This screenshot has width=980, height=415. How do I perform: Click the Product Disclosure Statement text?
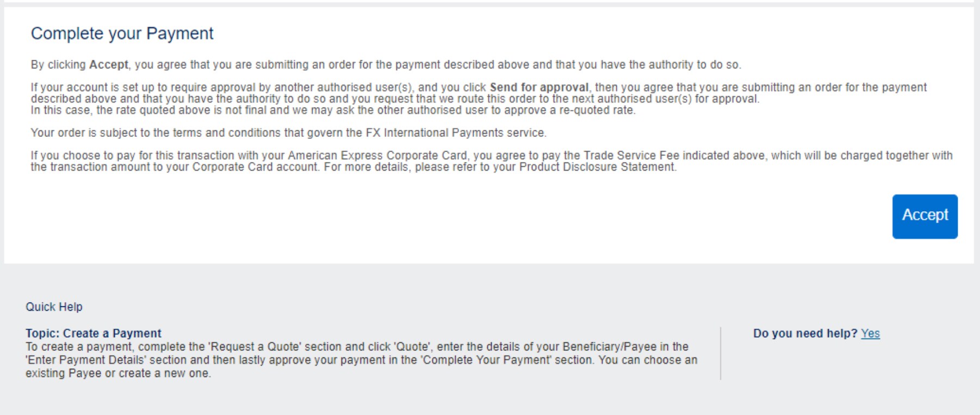click(597, 167)
